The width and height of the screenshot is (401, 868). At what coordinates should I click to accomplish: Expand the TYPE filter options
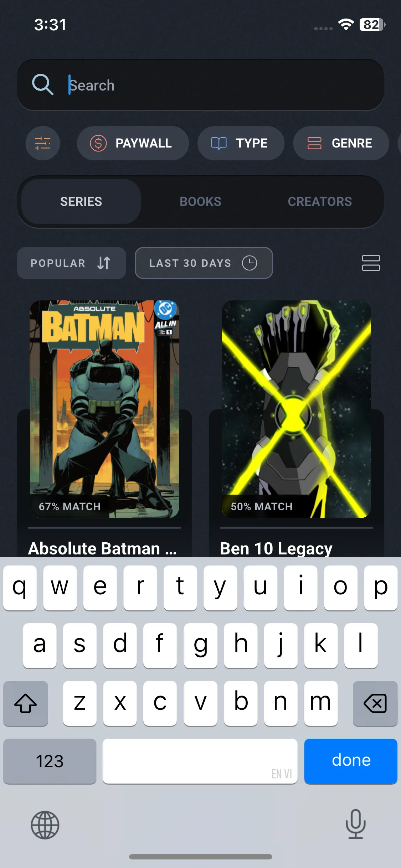pos(241,143)
